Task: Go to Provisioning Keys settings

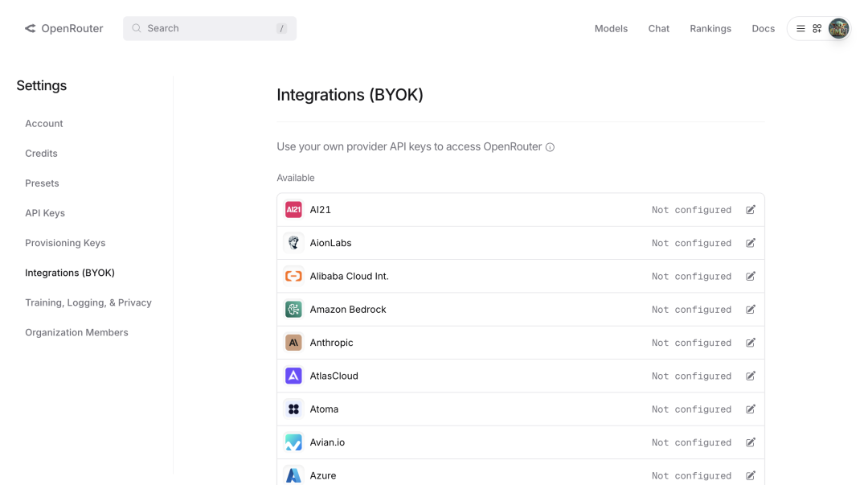Action: [x=65, y=244]
